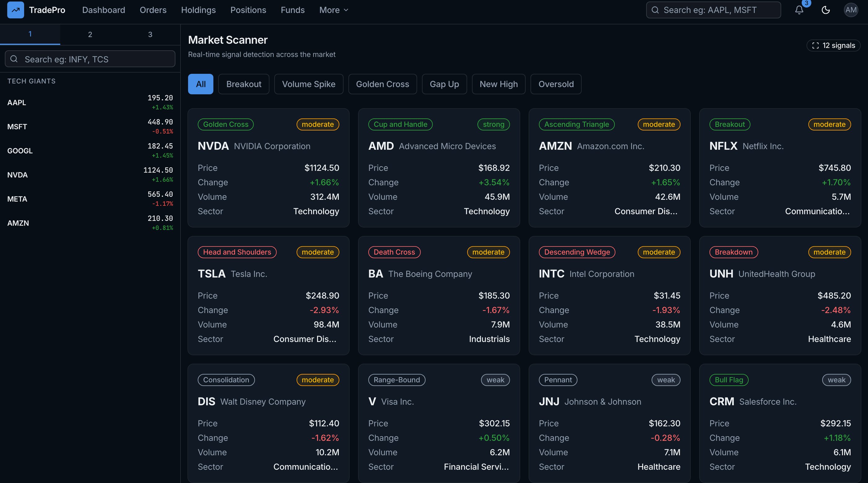Filter by Volume Spike
This screenshot has height=483, width=868.
[309, 84]
